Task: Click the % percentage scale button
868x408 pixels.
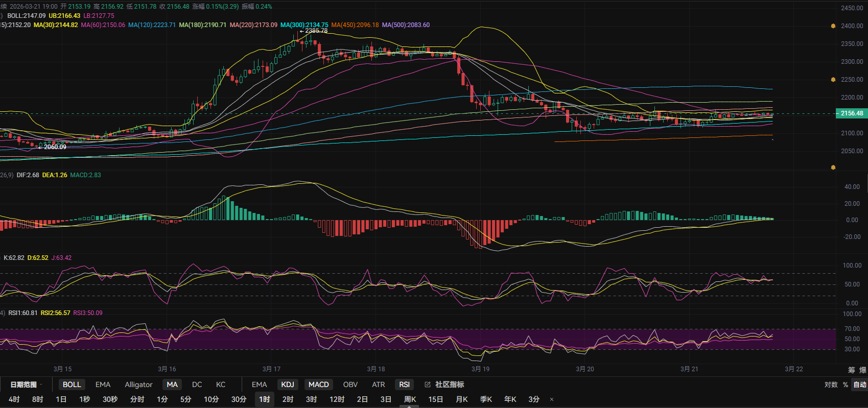Action: click(x=846, y=385)
